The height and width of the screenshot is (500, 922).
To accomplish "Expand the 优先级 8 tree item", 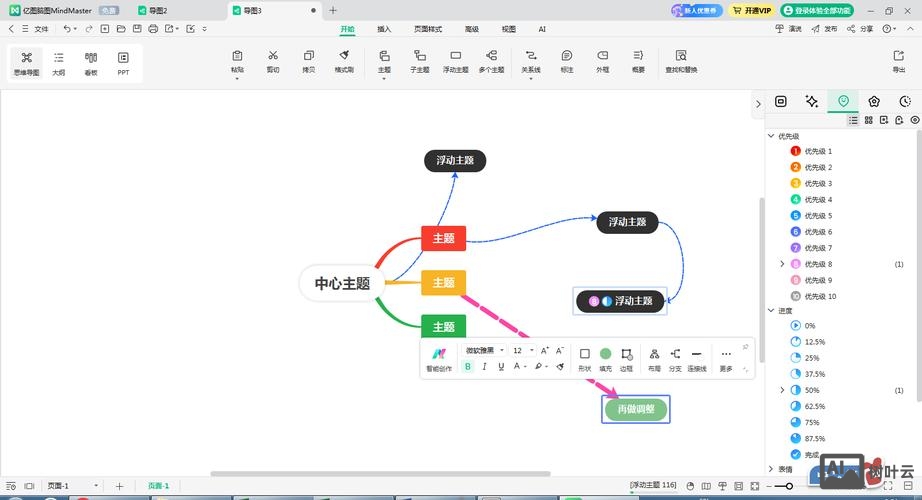I will pyautogui.click(x=782, y=264).
